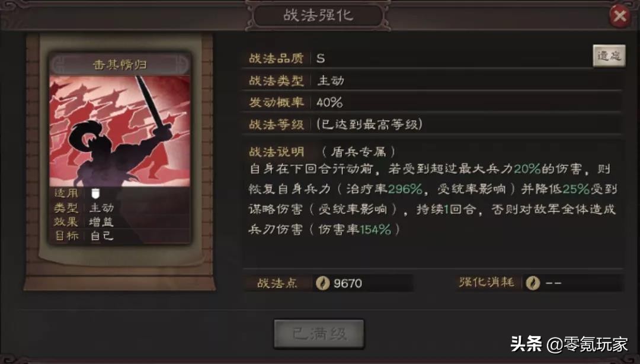640x364 pixels.
Task: Click the 强化消耗 cost field
Action: coord(572,282)
